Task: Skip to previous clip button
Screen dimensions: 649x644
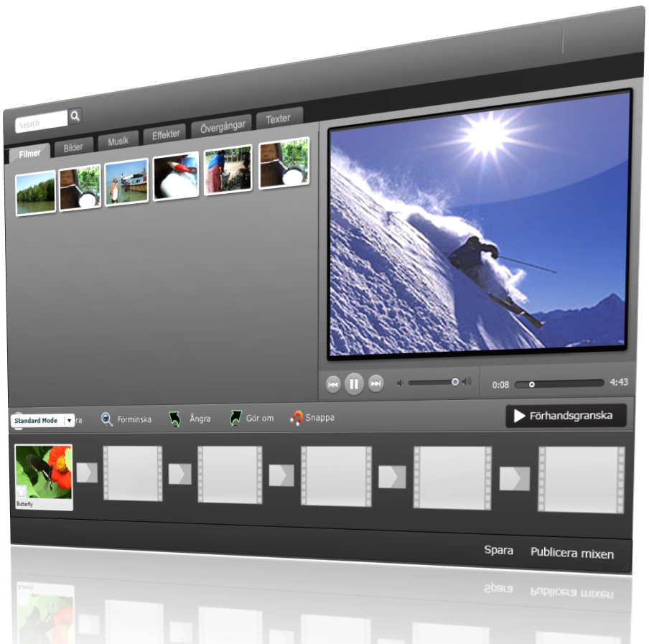Action: click(333, 385)
